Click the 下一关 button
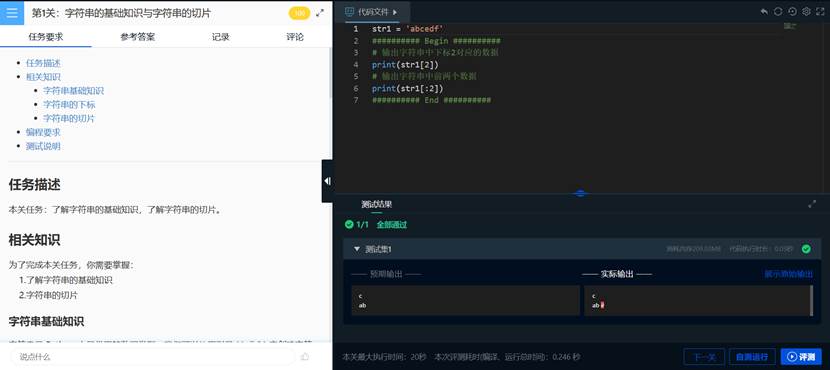The width and height of the screenshot is (830, 370). tap(704, 357)
